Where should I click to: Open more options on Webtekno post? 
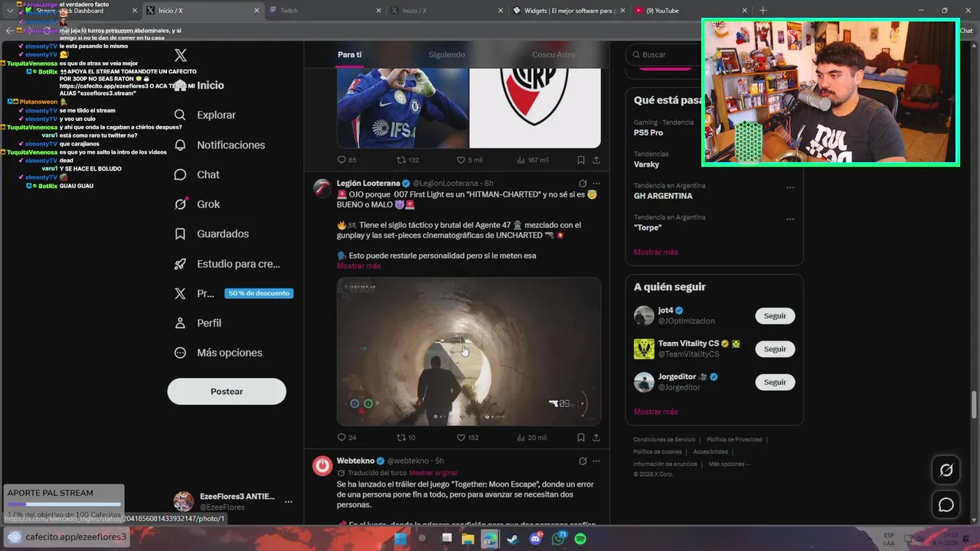coord(596,461)
